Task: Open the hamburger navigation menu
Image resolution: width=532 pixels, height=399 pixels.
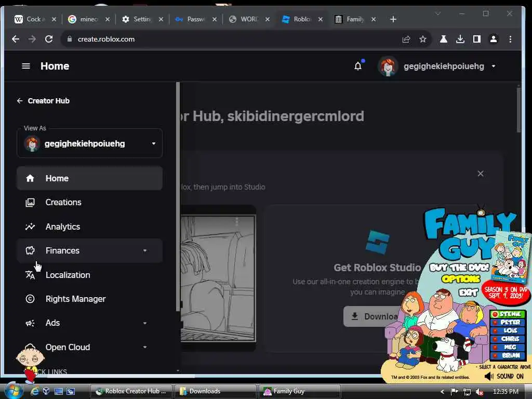Action: [26, 66]
